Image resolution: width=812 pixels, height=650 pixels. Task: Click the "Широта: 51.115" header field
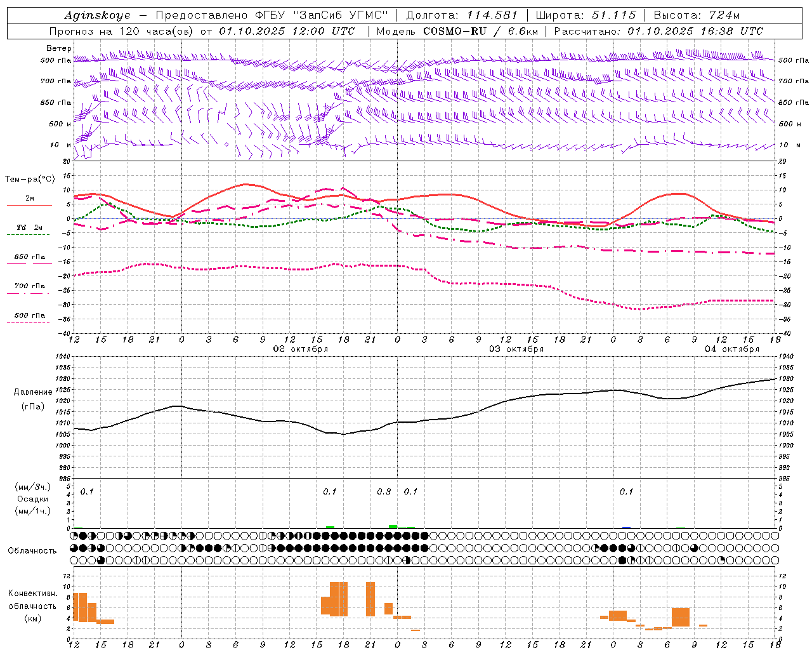point(586,15)
